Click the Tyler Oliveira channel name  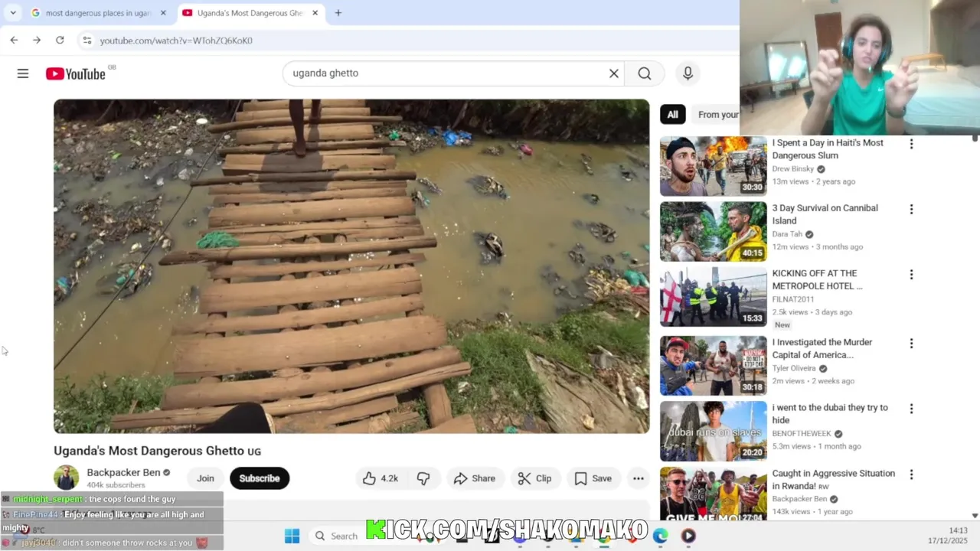[794, 368]
